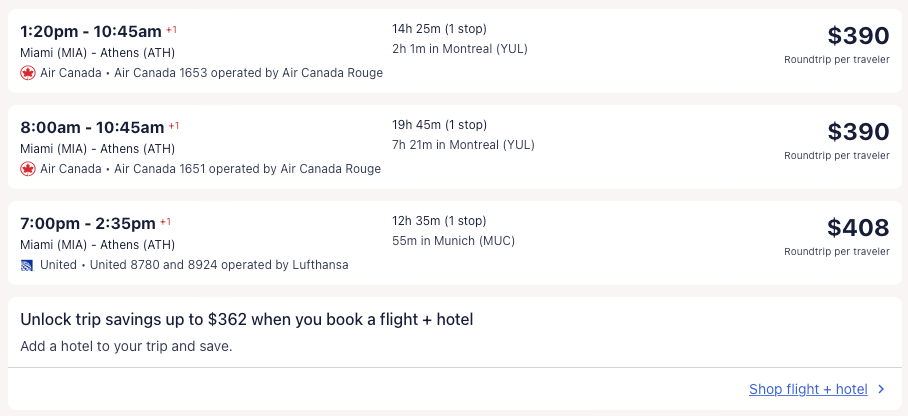Click the Unlock trip savings up to $362 heading
Screen dimensions: 908x416
coord(246,320)
